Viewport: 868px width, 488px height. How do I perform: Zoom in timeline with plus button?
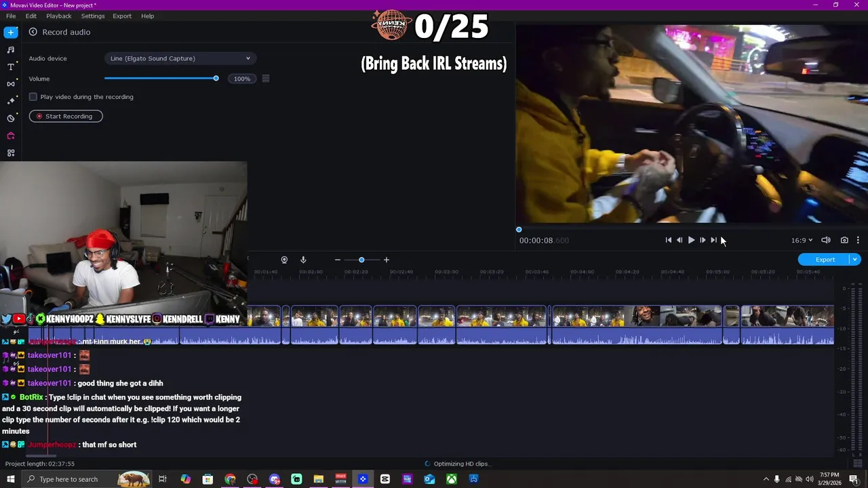click(387, 260)
